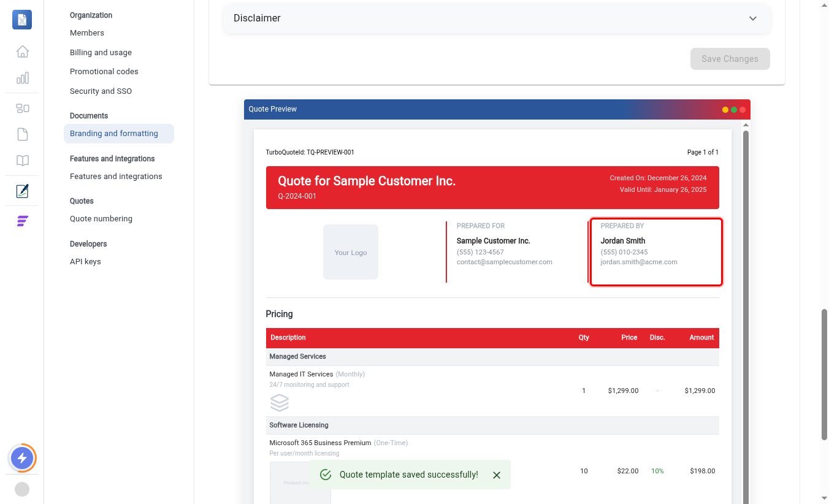Go to Promotional codes
The image size is (829, 504).
click(104, 72)
